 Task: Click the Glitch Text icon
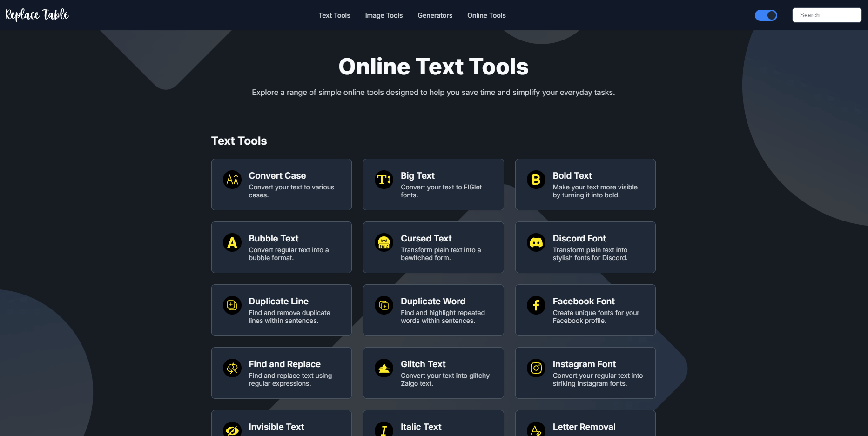384,368
